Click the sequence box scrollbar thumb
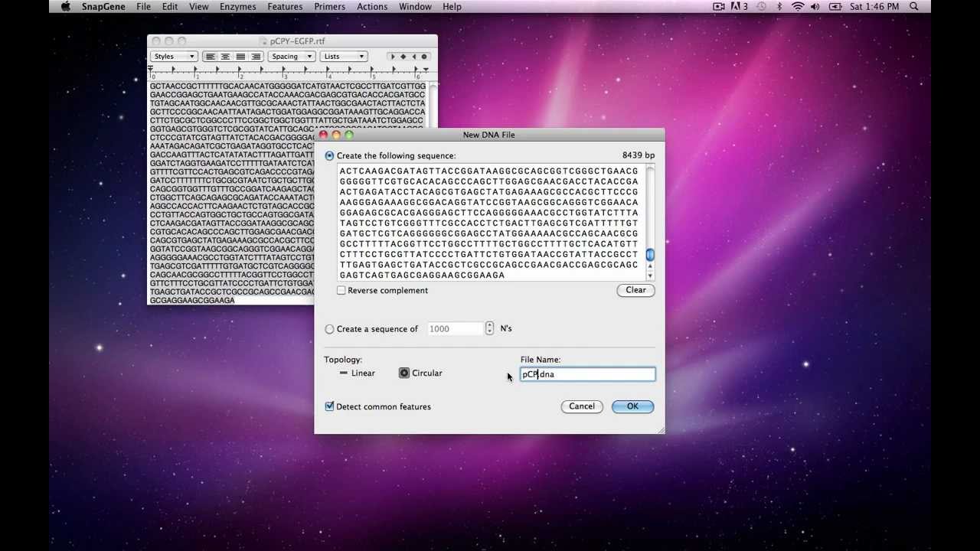Screen dimensions: 980x551 pos(650,255)
